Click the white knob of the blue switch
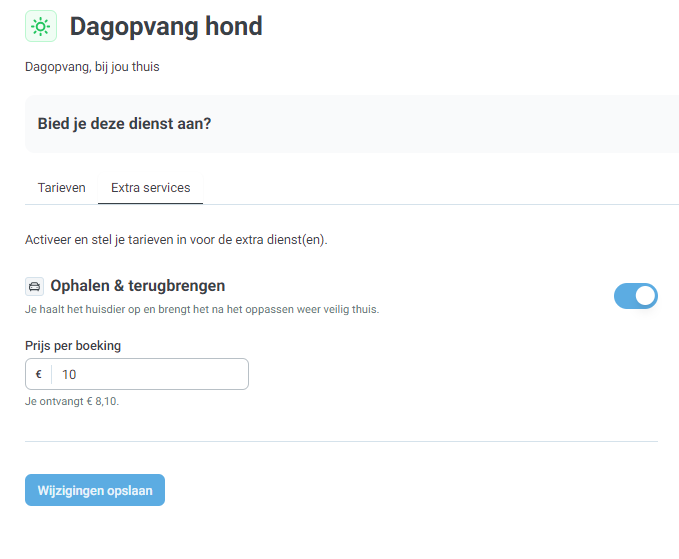Image resolution: width=679 pixels, height=559 pixels. click(645, 296)
